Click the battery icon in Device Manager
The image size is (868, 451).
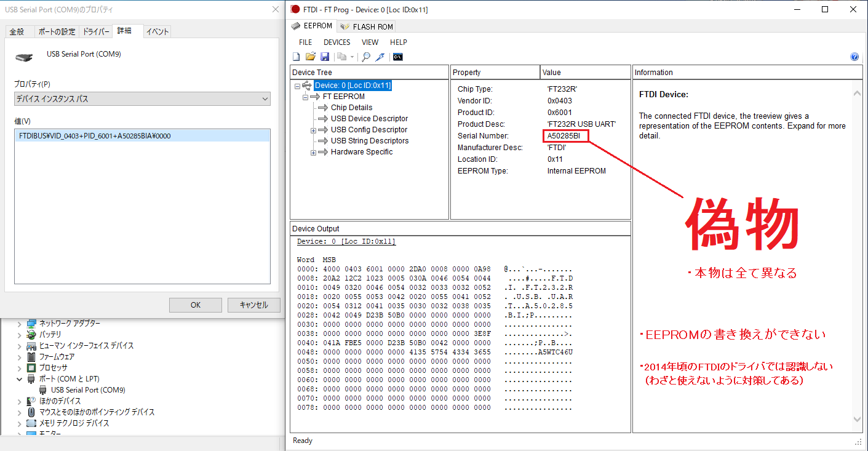pyautogui.click(x=31, y=335)
